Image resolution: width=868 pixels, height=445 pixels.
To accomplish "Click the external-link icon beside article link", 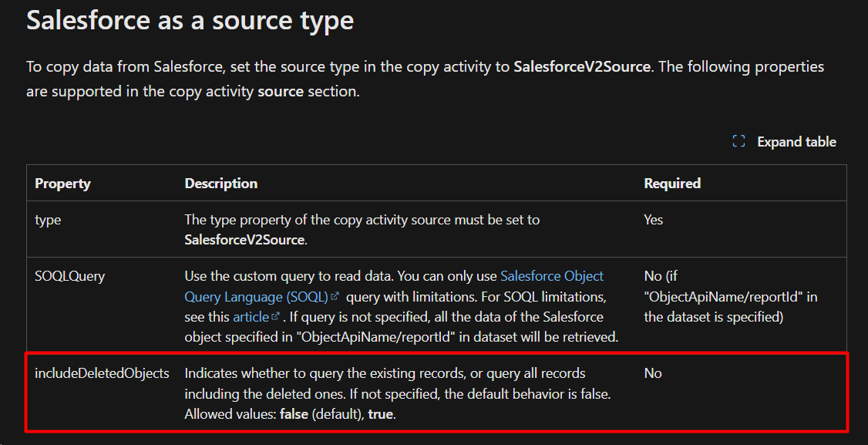I will [x=274, y=316].
